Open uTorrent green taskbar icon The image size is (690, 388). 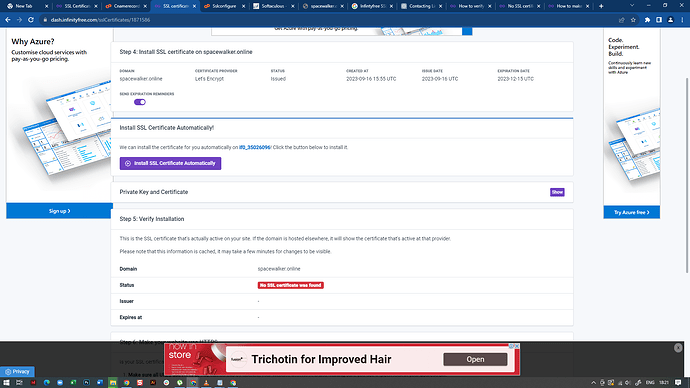click(x=180, y=383)
